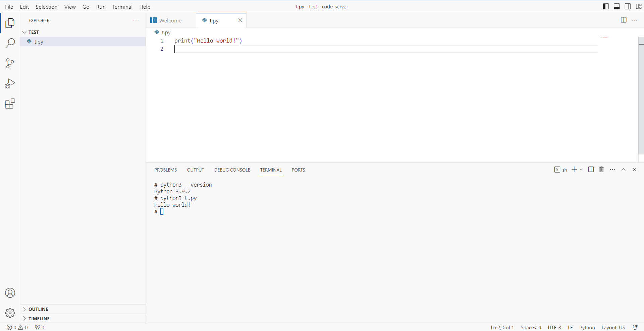Open Explorer views and more actions menu
This screenshot has width=644, height=331.
[136, 20]
